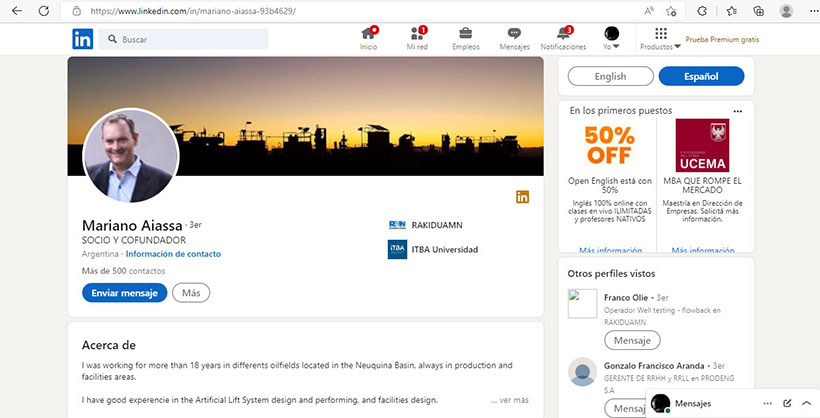Reload the page with refresh icon

[44, 10]
